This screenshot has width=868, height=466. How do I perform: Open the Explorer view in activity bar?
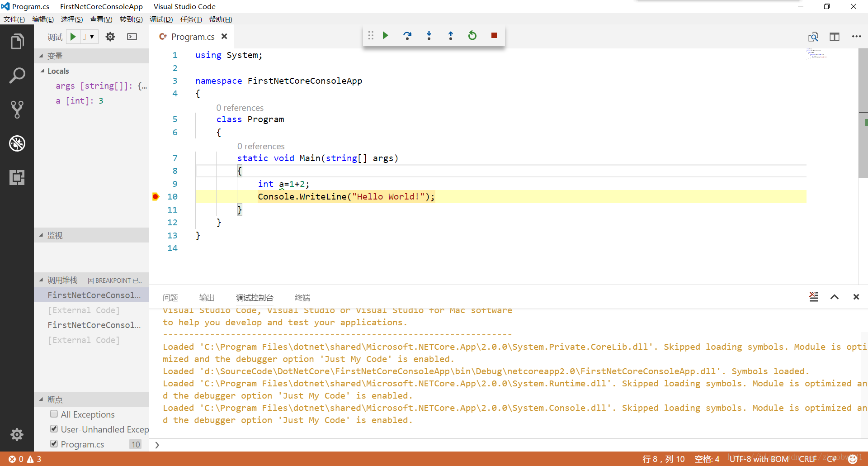(17, 42)
